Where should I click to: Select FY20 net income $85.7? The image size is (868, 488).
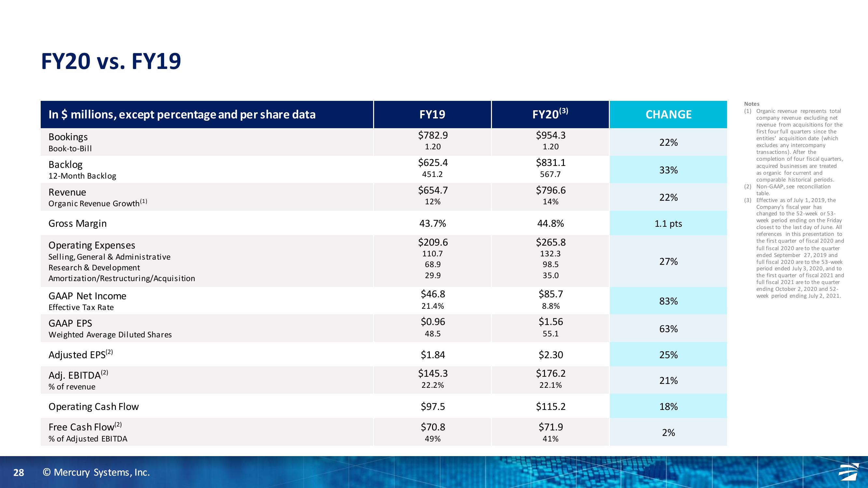[x=551, y=294]
